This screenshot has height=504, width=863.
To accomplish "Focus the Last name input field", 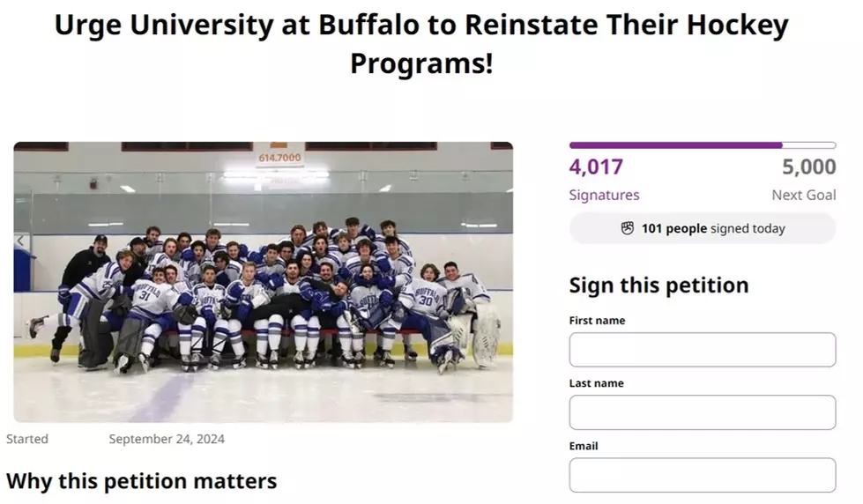I will pyautogui.click(x=703, y=412).
